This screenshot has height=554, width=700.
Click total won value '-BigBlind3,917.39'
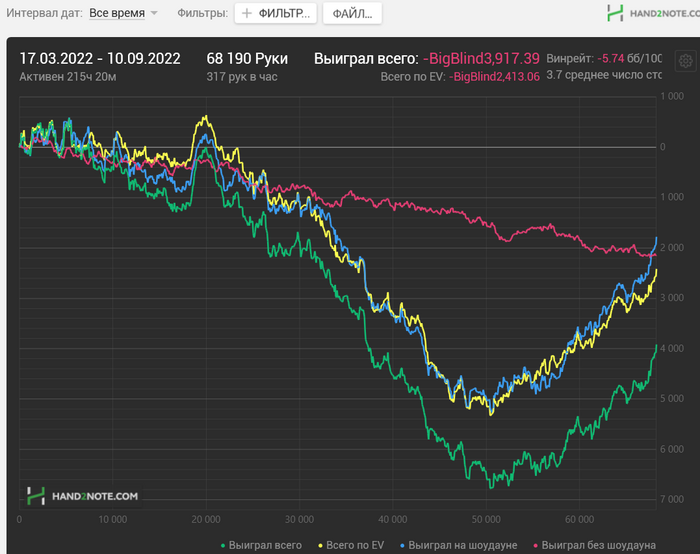tap(481, 59)
